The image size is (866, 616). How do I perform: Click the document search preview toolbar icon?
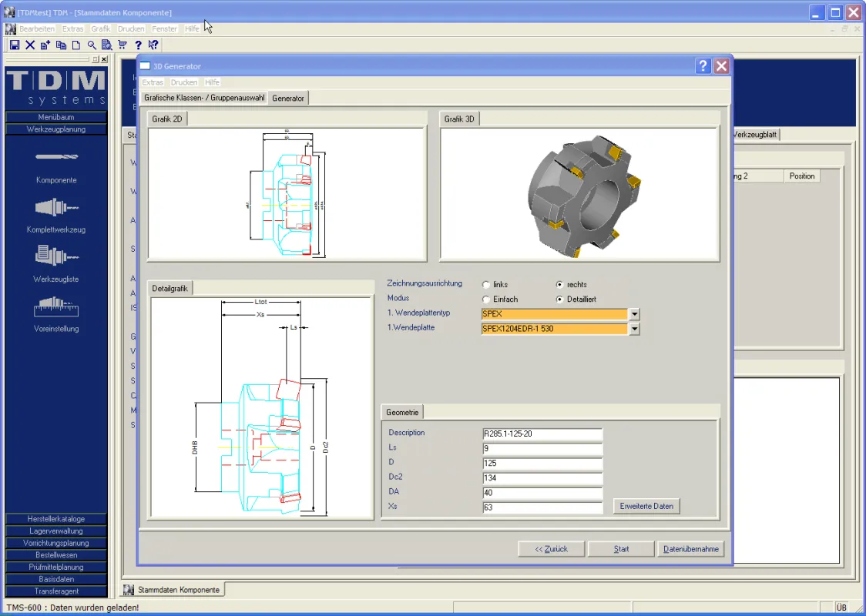click(107, 45)
